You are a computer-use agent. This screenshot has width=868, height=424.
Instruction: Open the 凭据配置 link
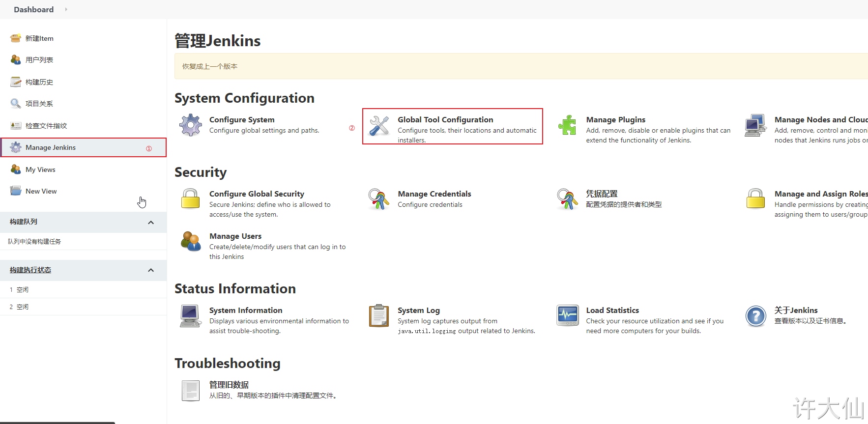602,194
